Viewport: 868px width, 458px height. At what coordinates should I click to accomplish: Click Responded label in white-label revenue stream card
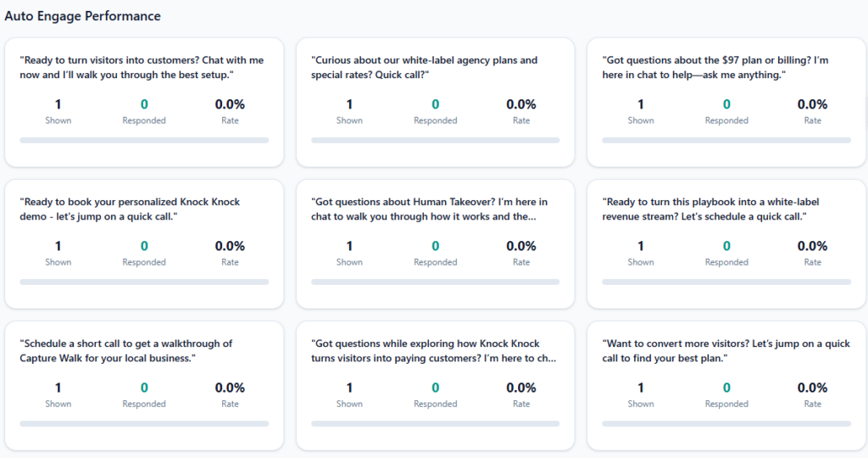tap(726, 262)
